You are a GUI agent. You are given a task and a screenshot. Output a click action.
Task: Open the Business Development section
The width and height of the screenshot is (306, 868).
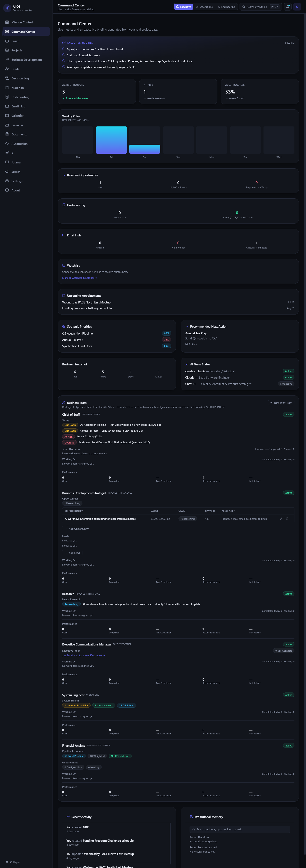[26, 60]
